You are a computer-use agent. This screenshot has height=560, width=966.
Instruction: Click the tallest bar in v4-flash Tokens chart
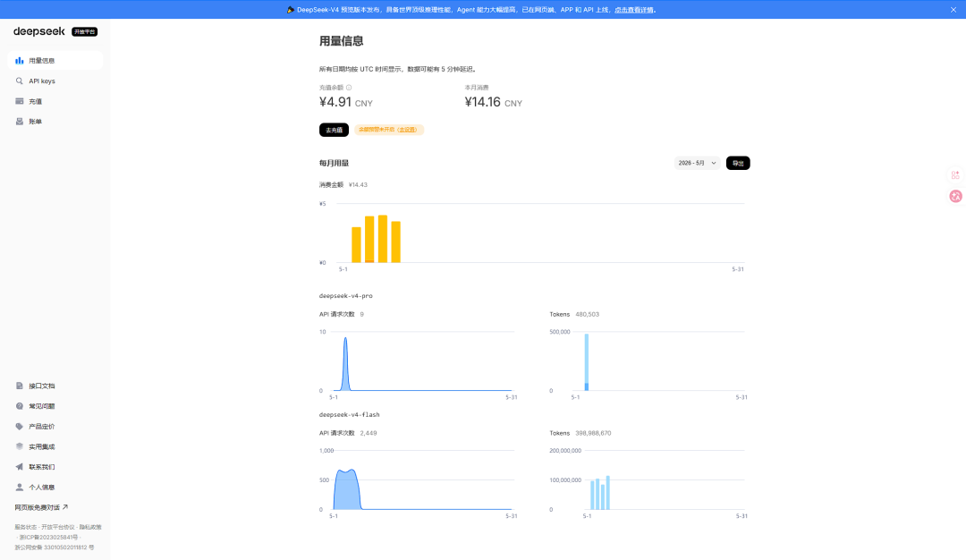point(608,493)
